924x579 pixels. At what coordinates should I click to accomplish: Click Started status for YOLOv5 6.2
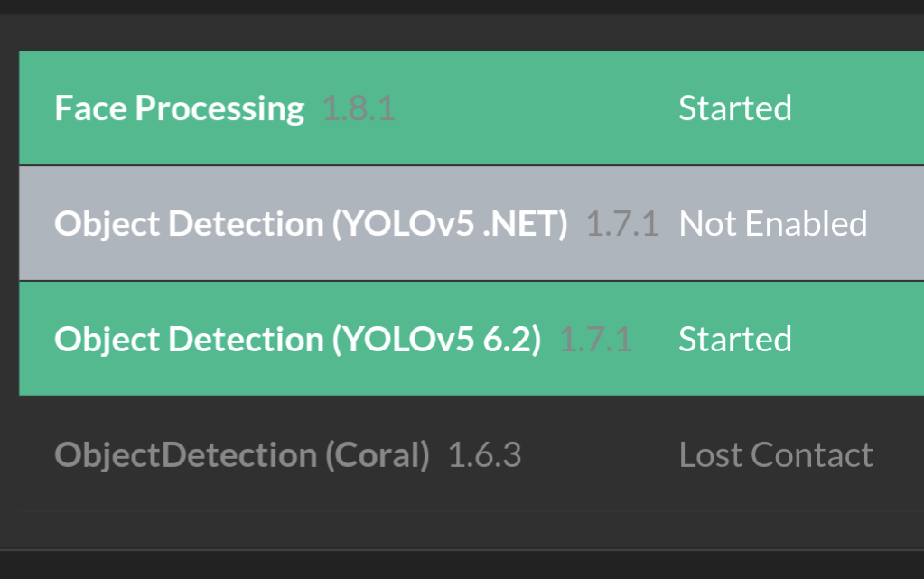[734, 339]
